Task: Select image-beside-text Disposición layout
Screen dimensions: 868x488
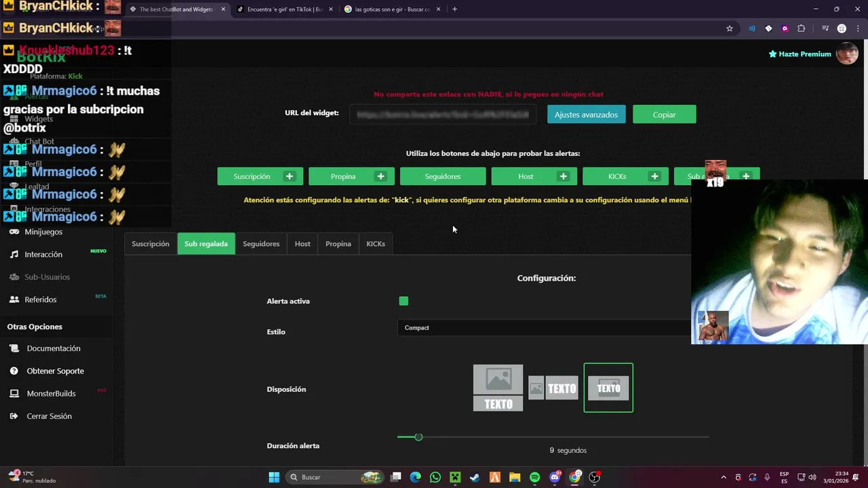Action: 553,388
